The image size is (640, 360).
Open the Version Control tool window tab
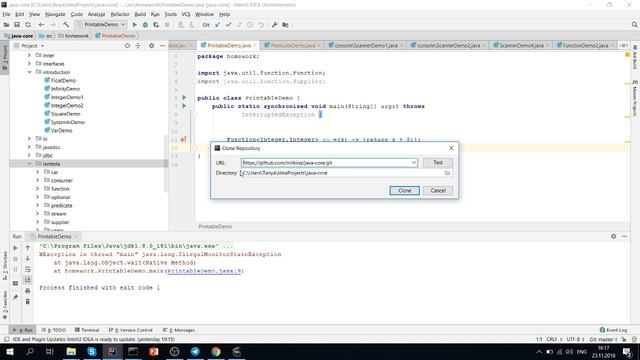(x=131, y=330)
